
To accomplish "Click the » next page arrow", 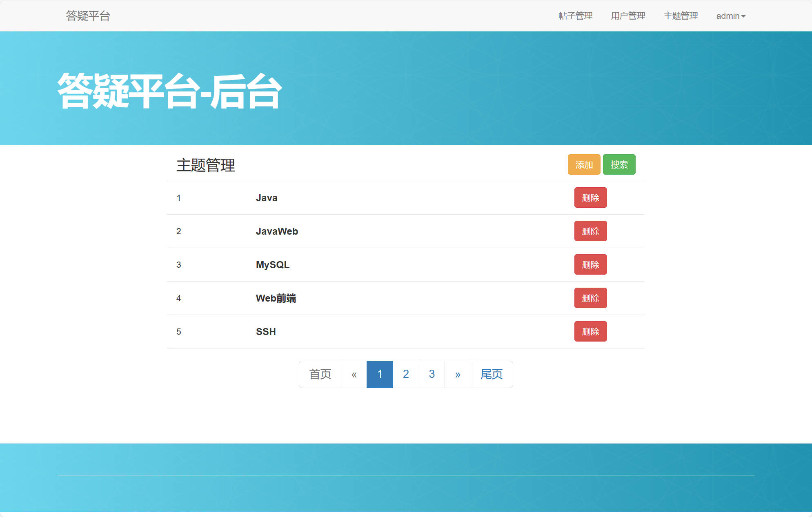I will click(x=457, y=374).
